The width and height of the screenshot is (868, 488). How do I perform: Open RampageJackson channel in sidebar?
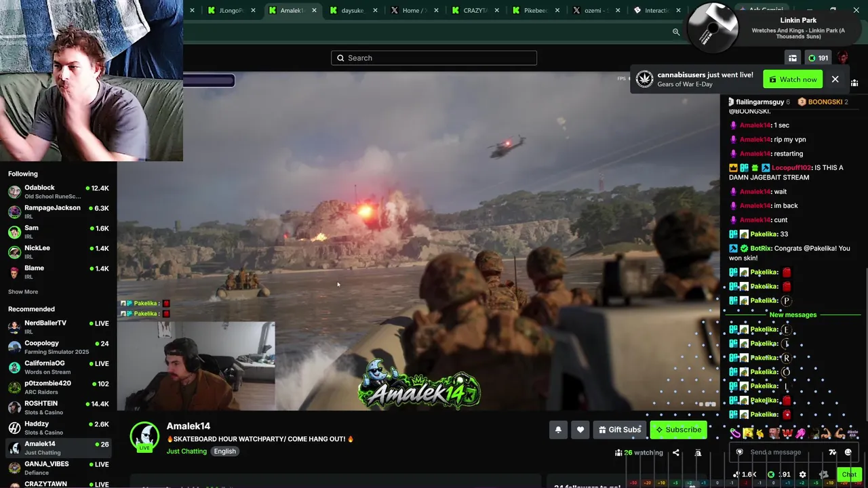pos(58,212)
